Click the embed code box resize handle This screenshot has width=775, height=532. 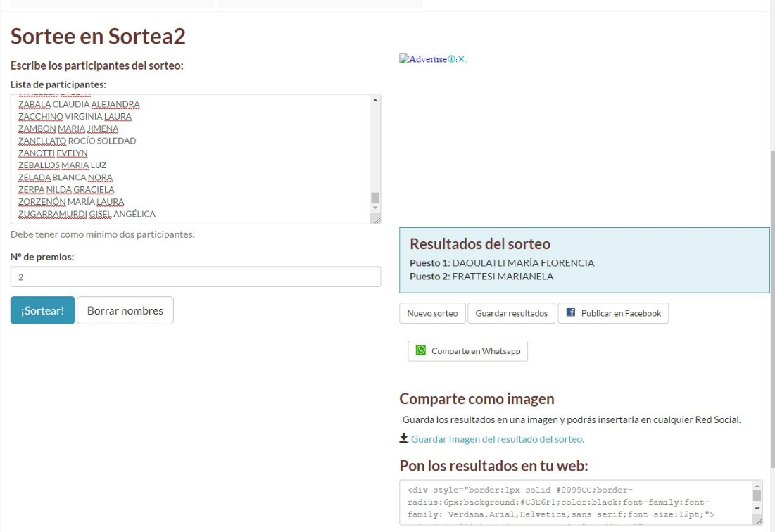(x=759, y=521)
